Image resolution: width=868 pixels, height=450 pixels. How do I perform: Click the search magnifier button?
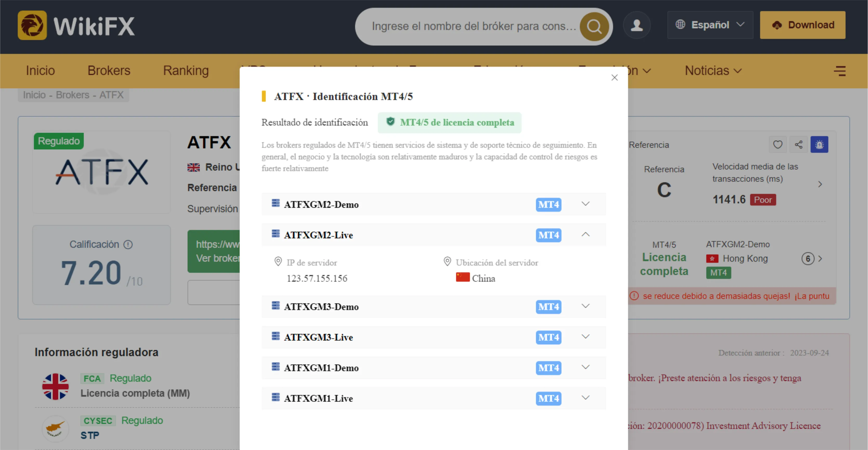(594, 26)
